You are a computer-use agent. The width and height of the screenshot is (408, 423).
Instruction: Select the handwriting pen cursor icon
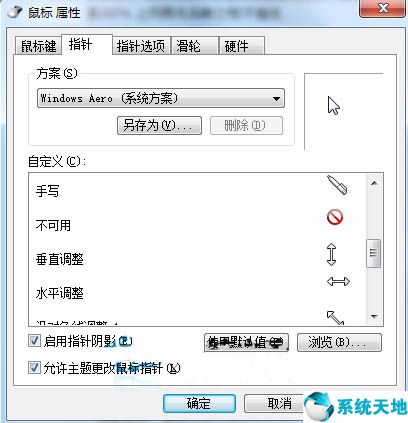(337, 185)
